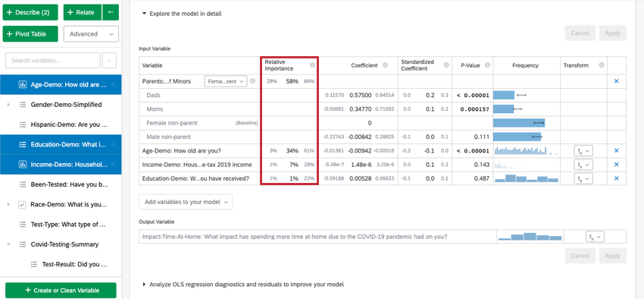Click the info icon beside Relative Importance
This screenshot has height=299, width=644.
[312, 65]
